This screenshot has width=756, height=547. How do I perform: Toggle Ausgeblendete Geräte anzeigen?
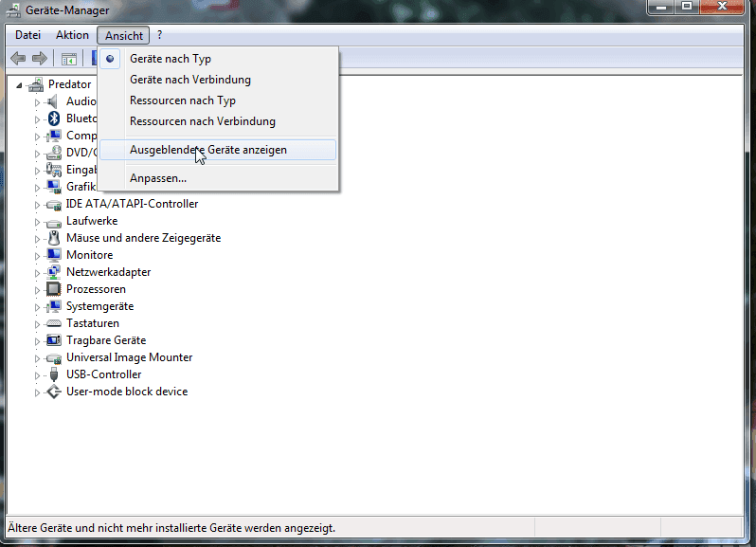click(x=218, y=150)
